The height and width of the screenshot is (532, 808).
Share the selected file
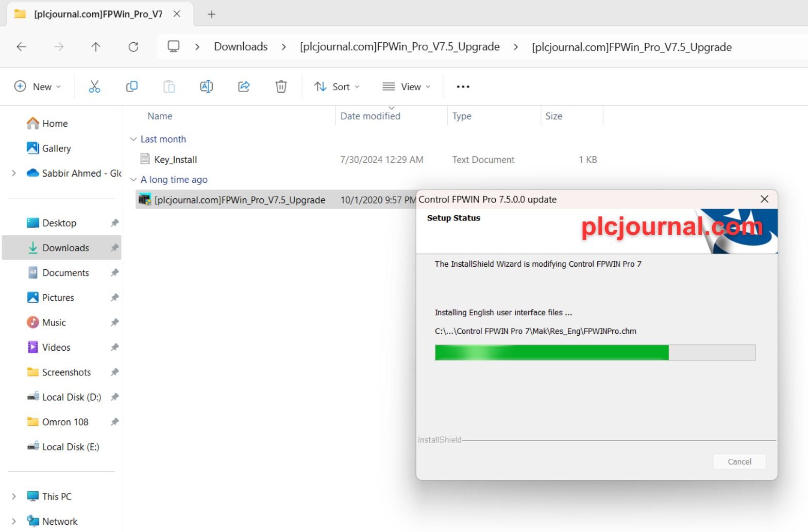pos(244,87)
